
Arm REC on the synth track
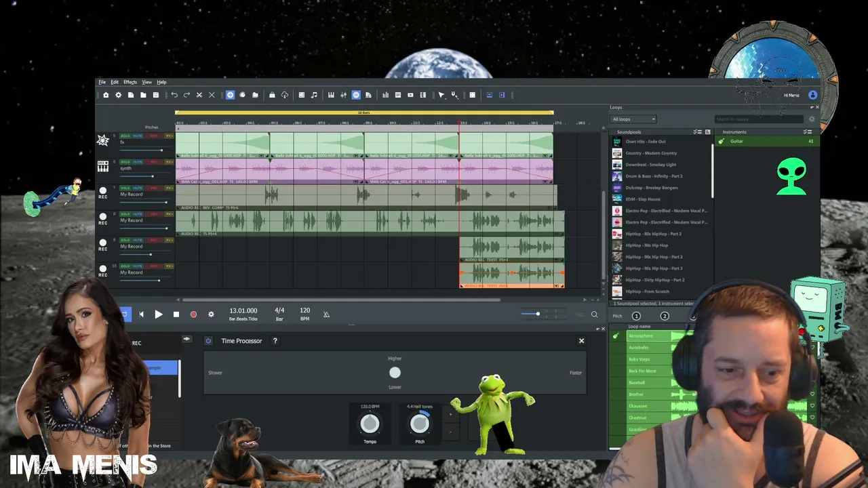pyautogui.click(x=154, y=162)
